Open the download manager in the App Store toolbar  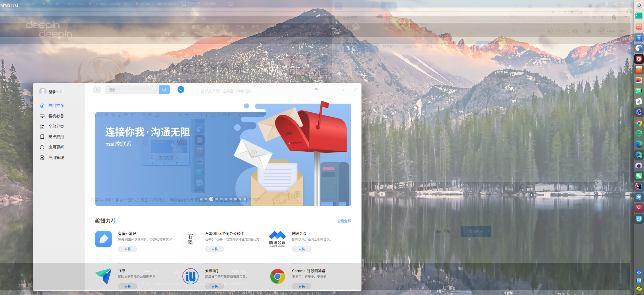pyautogui.click(x=181, y=89)
